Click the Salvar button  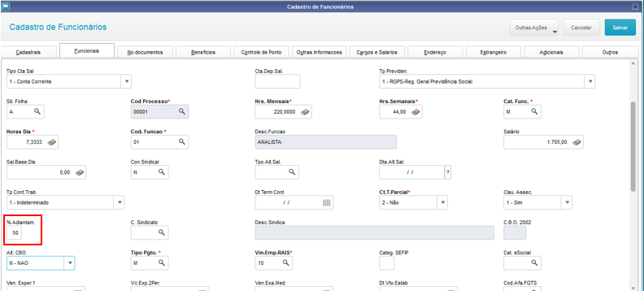click(620, 28)
